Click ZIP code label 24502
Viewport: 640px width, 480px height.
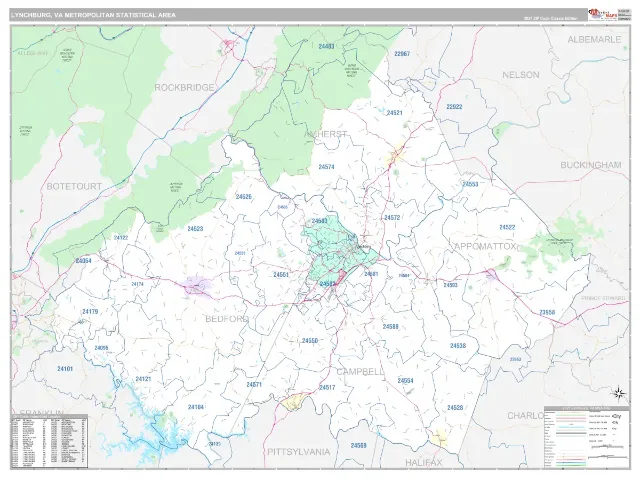point(327,283)
